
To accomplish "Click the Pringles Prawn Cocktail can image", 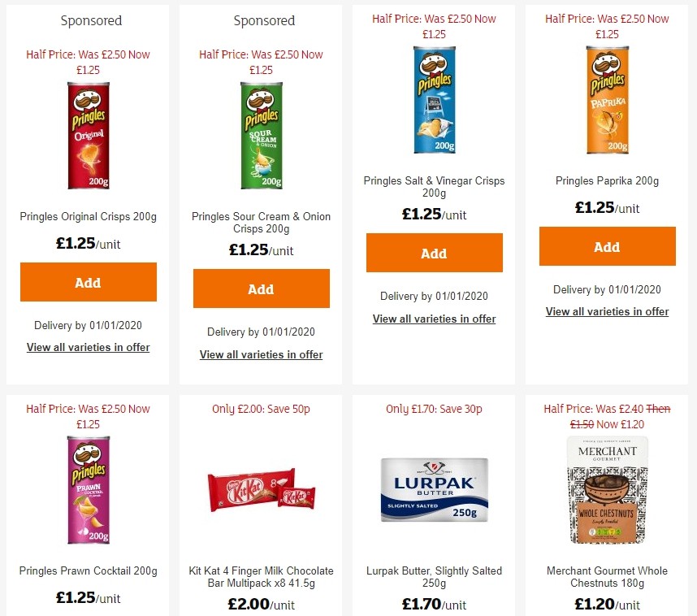I will click(x=88, y=489).
